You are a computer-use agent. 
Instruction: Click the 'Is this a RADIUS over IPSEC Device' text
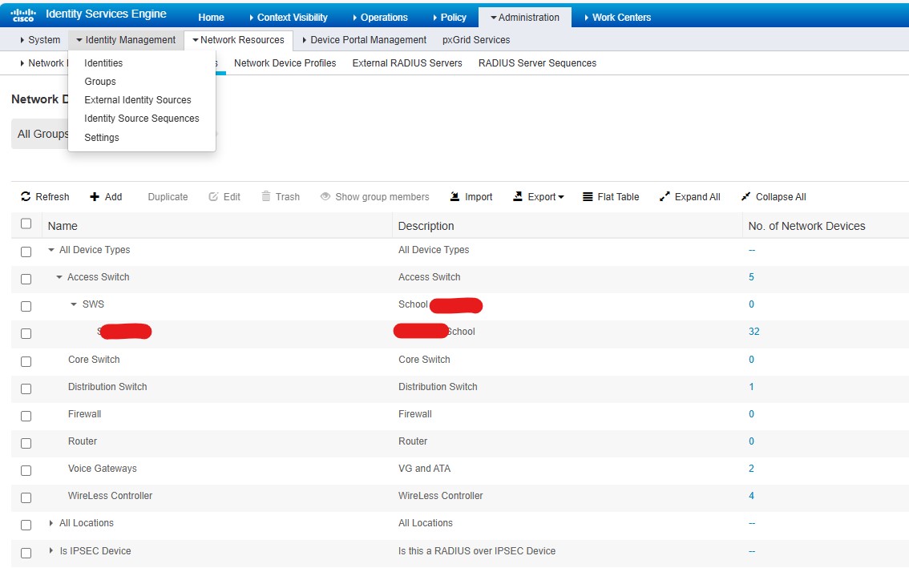point(476,550)
